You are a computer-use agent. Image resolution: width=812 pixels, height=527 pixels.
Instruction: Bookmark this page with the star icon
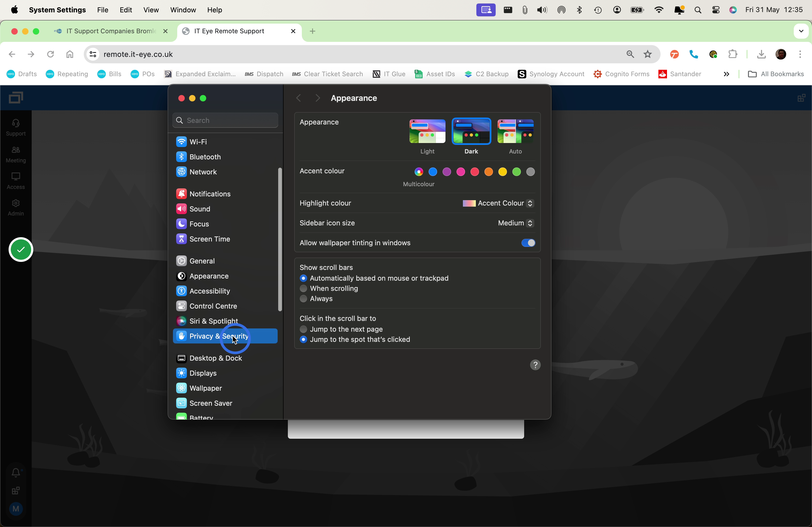[x=647, y=54]
